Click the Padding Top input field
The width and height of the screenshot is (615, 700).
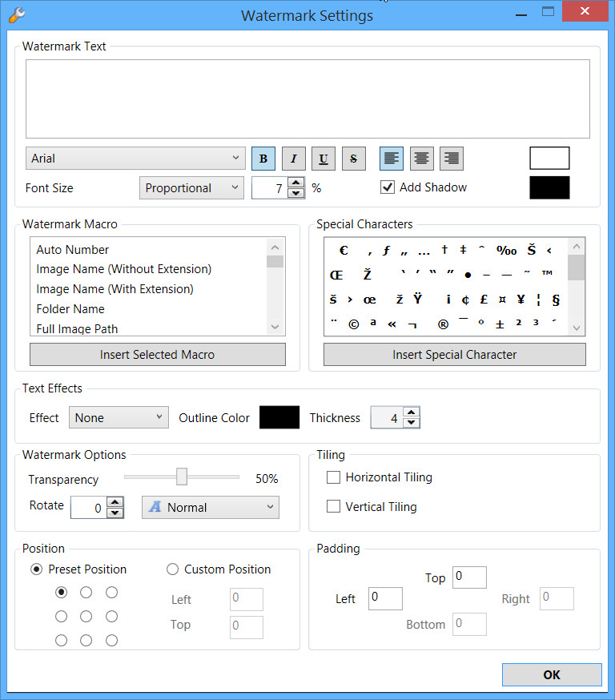click(469, 577)
